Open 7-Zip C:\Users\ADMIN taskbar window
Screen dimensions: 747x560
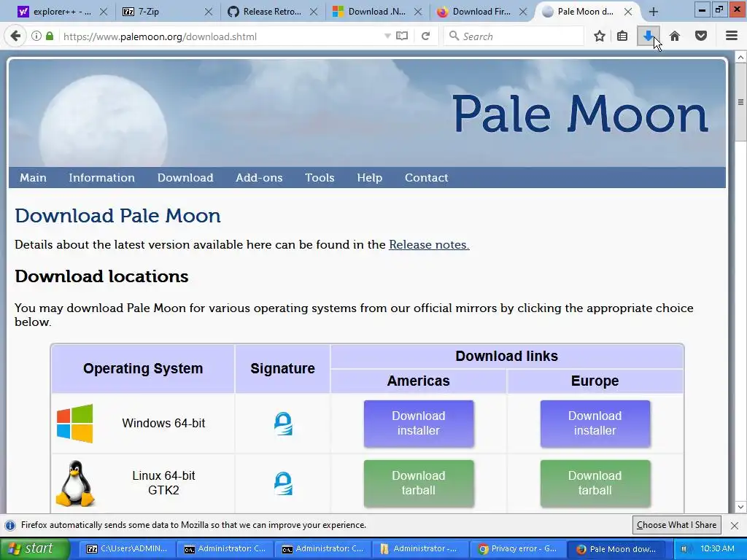pyautogui.click(x=126, y=549)
